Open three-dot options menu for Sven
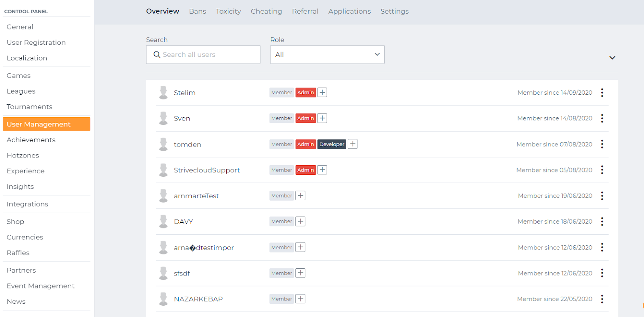The width and height of the screenshot is (644, 317). 602,118
